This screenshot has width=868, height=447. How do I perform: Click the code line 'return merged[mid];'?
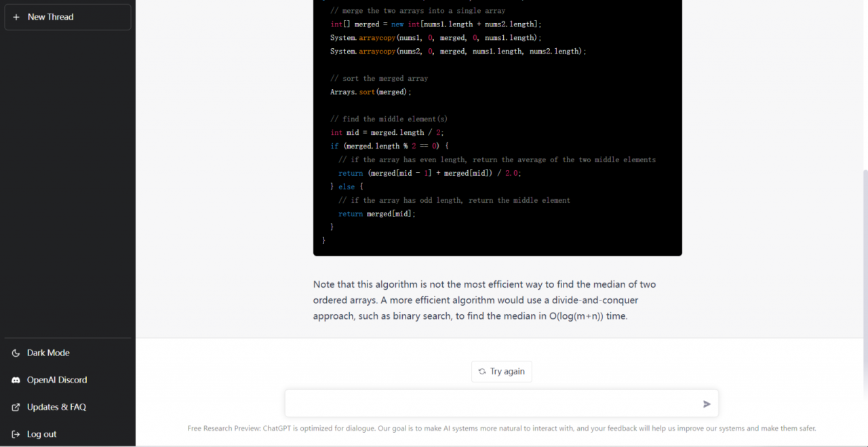[x=377, y=214]
